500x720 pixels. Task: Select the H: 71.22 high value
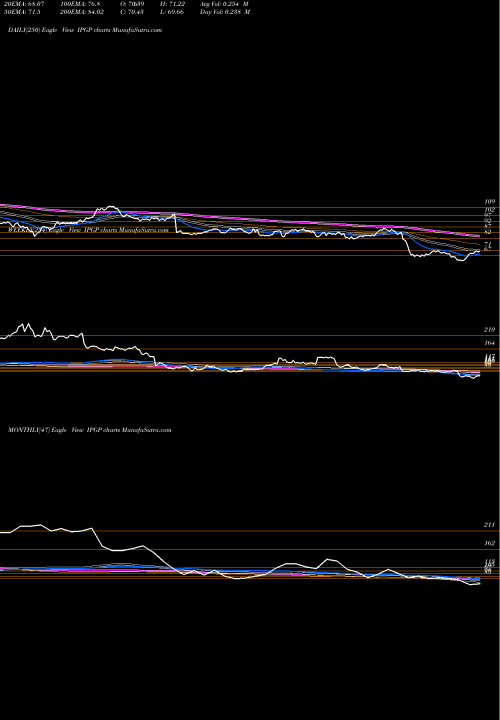click(x=172, y=3)
